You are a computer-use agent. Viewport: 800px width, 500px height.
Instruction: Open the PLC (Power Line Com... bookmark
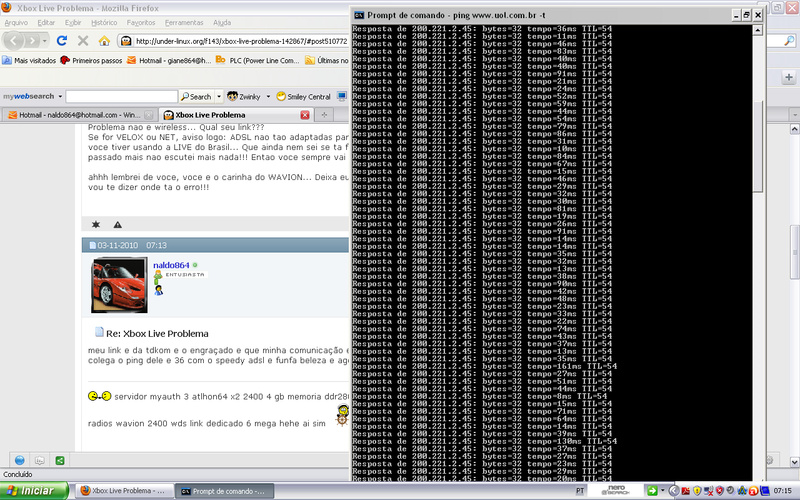pos(258,60)
